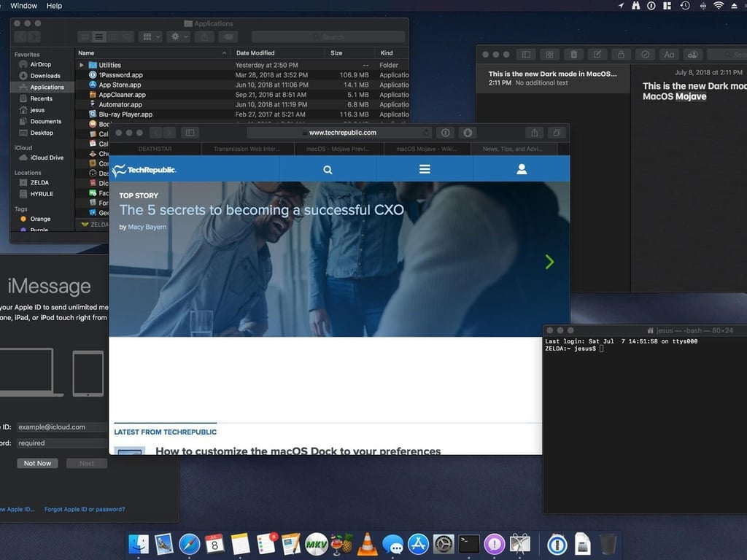This screenshot has width=747, height=560.
Task: Advance carousel with green next arrow
Action: (549, 262)
